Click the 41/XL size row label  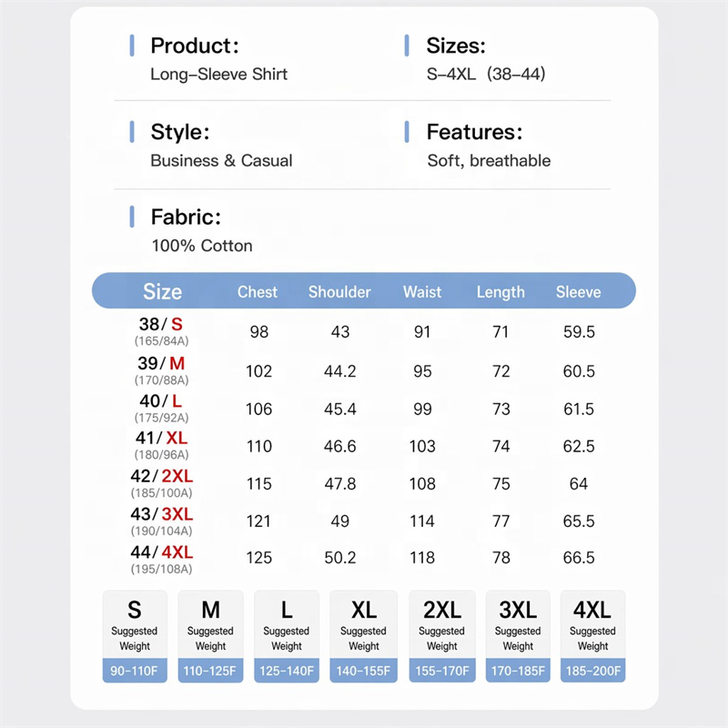(x=161, y=445)
